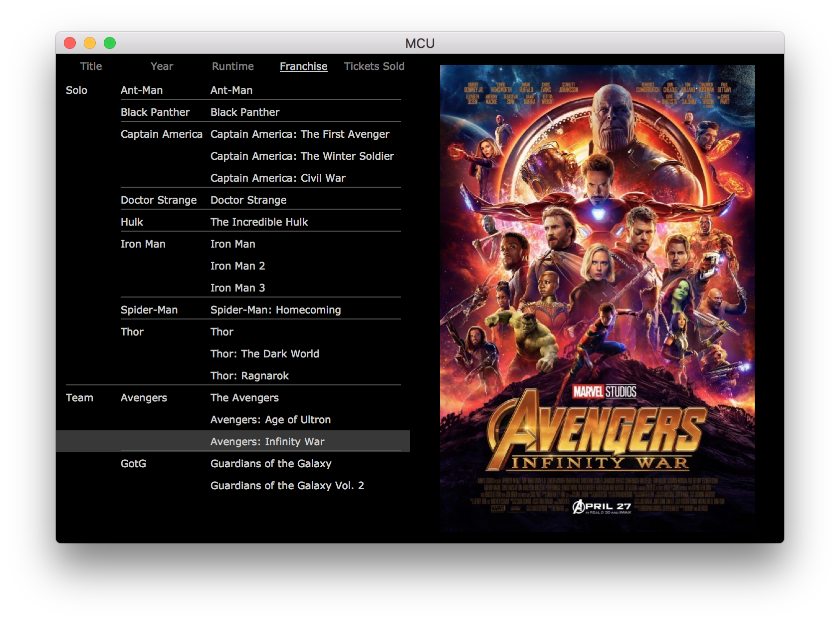Sort by Tickets Sold

[x=374, y=66]
